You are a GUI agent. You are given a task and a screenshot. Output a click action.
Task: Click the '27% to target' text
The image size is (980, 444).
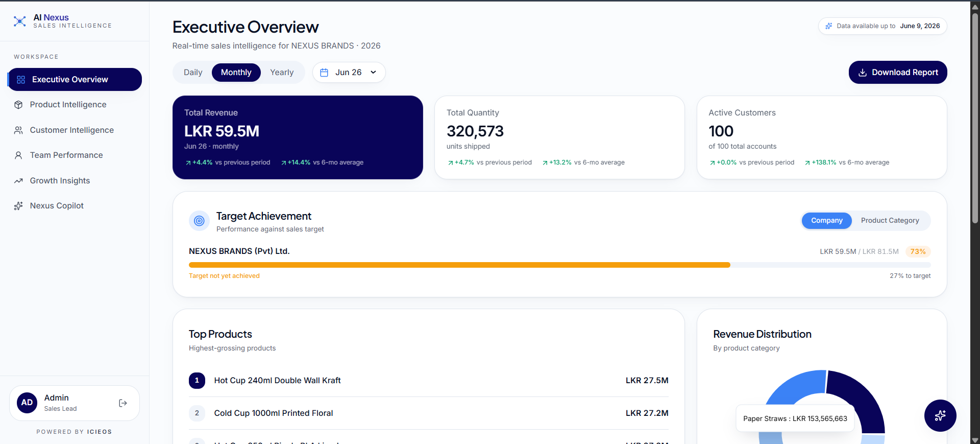(910, 276)
